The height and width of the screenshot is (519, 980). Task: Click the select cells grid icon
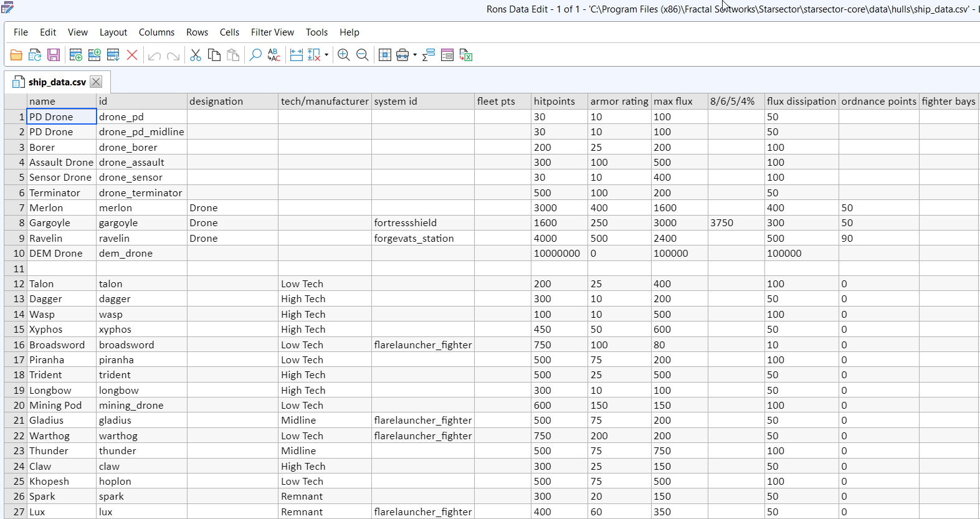pos(385,55)
